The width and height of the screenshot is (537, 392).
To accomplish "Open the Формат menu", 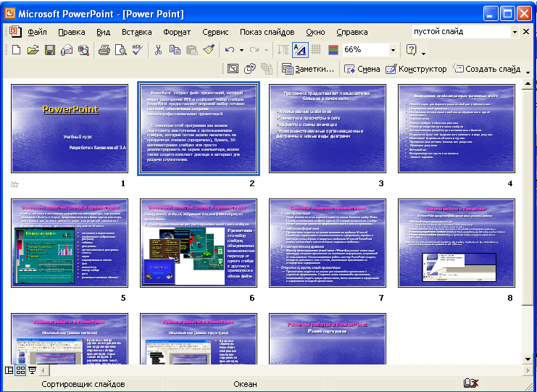I will [x=177, y=32].
